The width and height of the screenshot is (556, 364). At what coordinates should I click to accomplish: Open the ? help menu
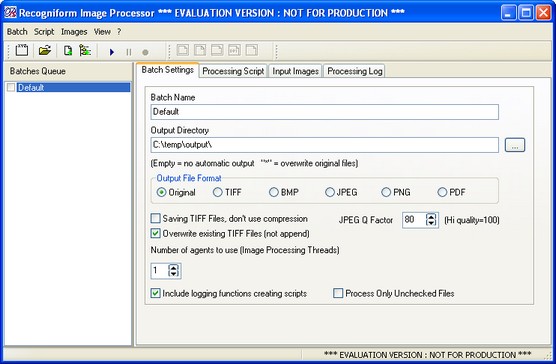click(119, 32)
